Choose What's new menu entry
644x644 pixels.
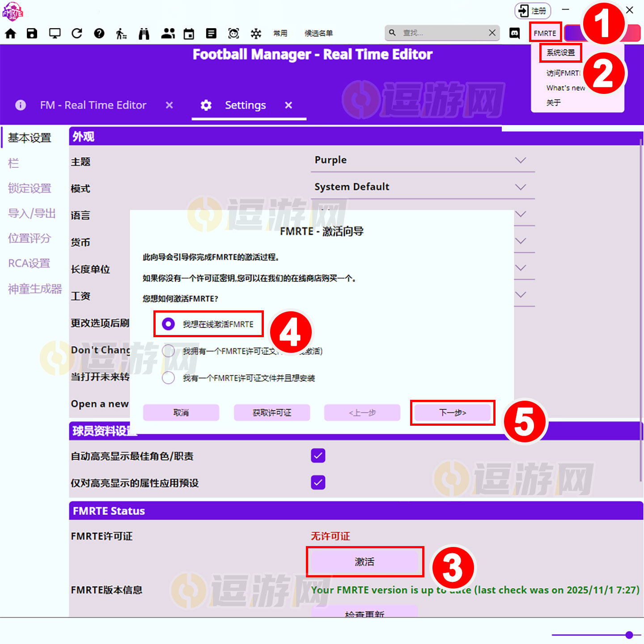[x=566, y=88]
